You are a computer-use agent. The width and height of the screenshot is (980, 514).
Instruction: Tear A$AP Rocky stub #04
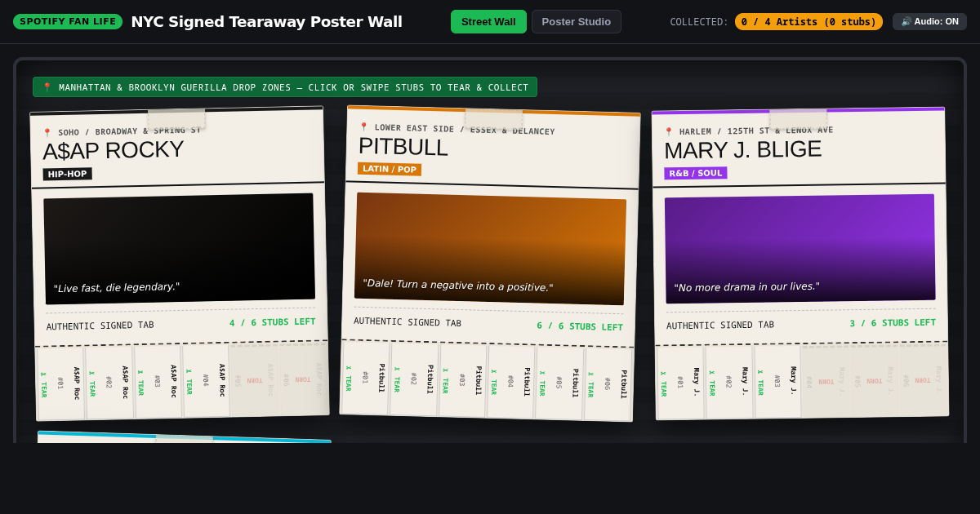[x=206, y=380]
